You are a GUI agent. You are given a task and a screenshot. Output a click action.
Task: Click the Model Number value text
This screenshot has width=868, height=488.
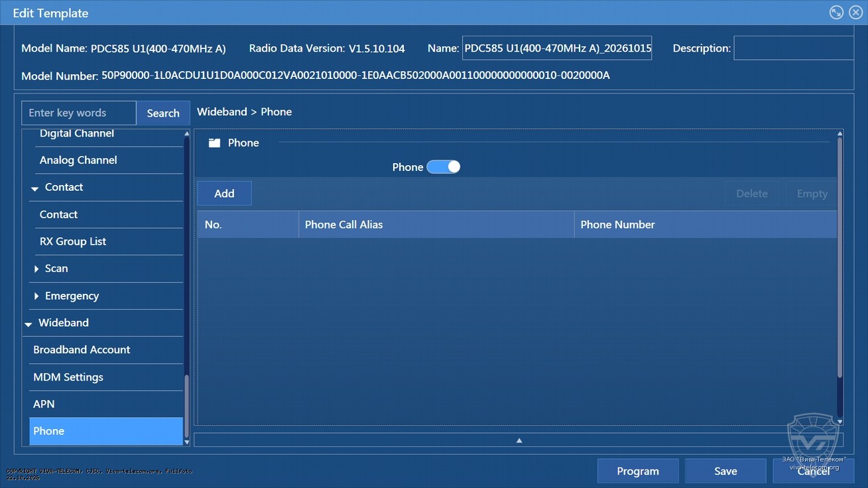point(355,76)
